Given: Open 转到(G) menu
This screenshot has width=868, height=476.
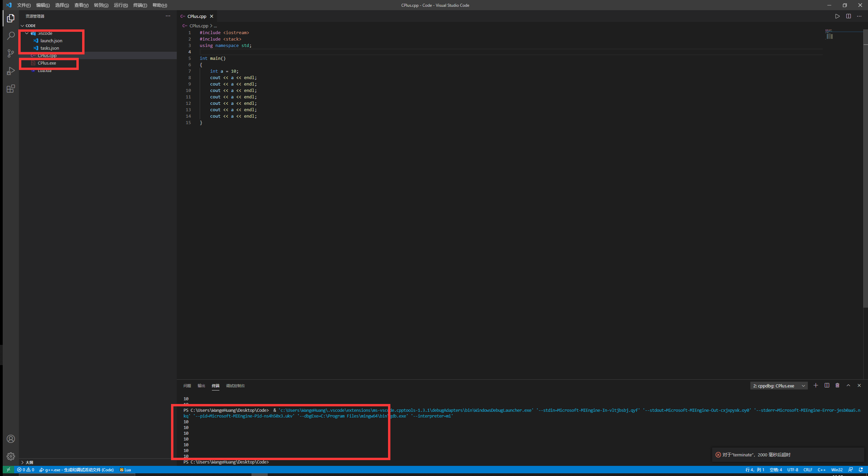Looking at the screenshot, I should 101,5.
